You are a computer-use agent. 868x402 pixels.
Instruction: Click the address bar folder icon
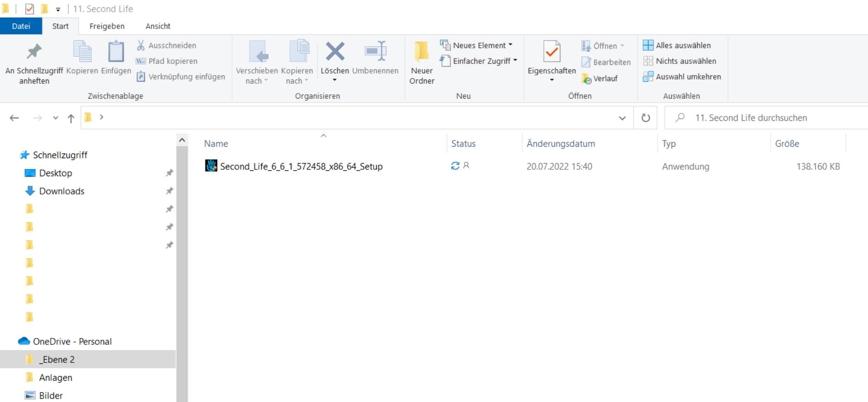[x=88, y=117]
